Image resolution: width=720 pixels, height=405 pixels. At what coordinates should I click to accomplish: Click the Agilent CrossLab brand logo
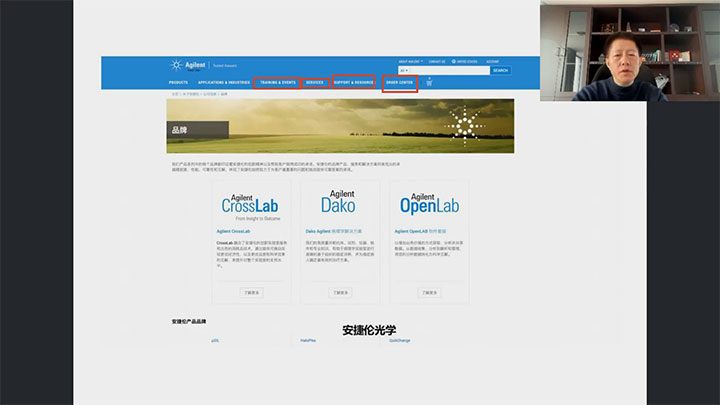[251, 205]
